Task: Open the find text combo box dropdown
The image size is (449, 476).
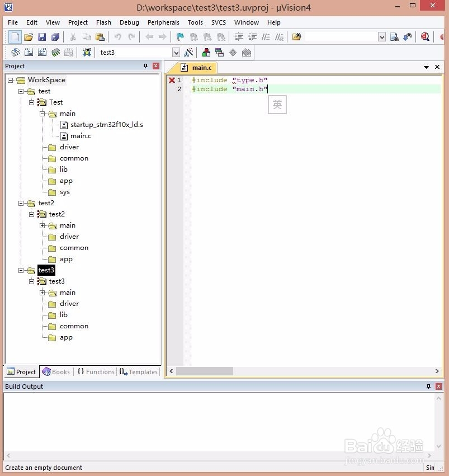Action: pos(382,37)
